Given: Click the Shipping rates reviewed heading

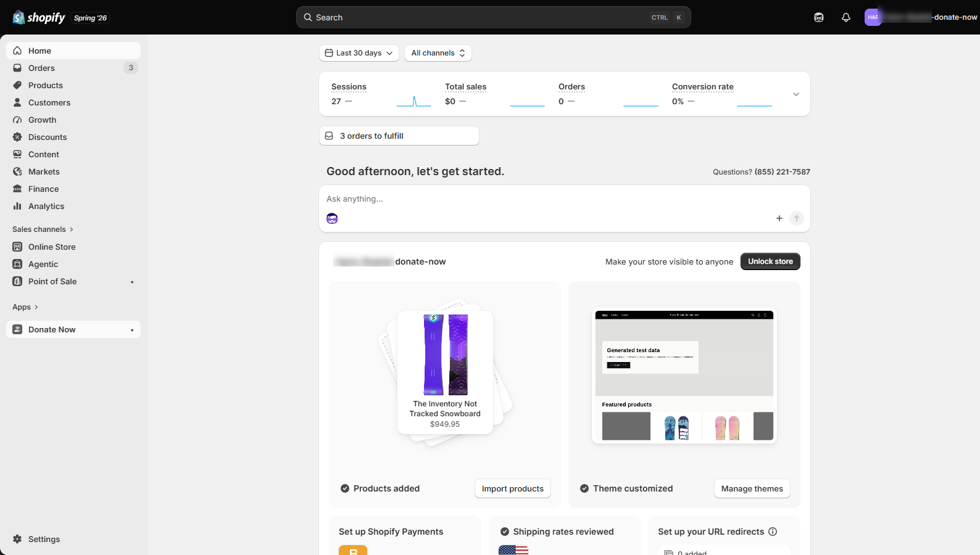Looking at the screenshot, I should (x=563, y=532).
